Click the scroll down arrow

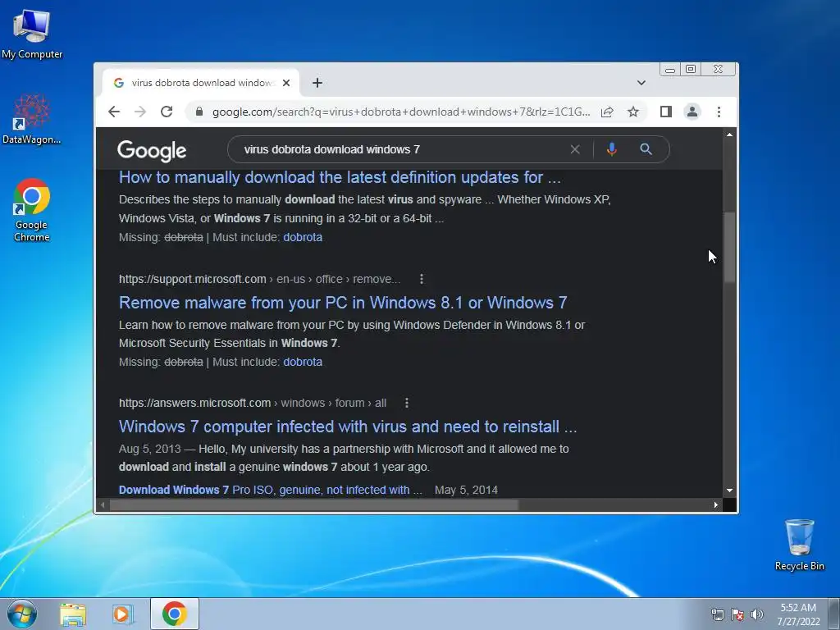(x=729, y=491)
